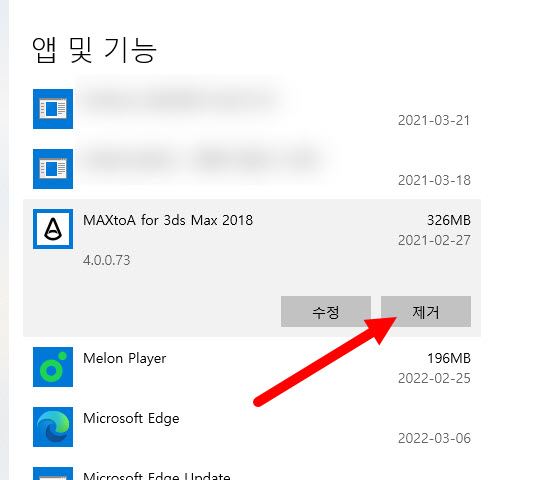Click the 제거 uninstall button
Image resolution: width=560 pixels, height=480 pixels.
click(x=426, y=311)
